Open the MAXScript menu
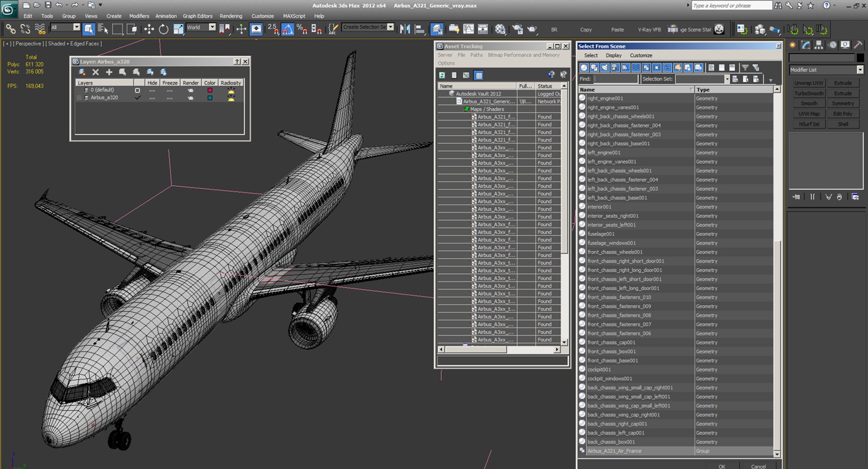Viewport: 868px width, 469px height. (x=294, y=16)
